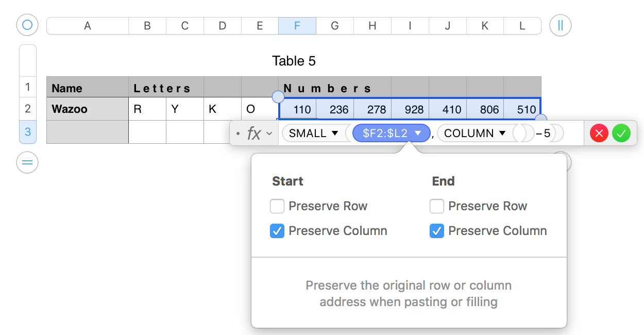644x335 pixels.
Task: Click the top-left selection range handle
Action: point(278,97)
